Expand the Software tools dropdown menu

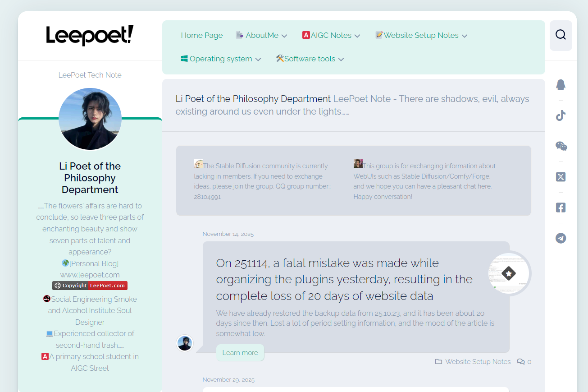[310, 59]
